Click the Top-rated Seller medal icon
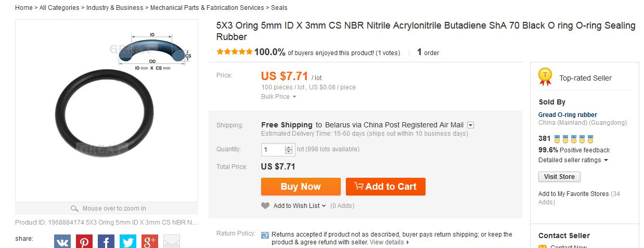The image size is (644, 248). click(545, 77)
